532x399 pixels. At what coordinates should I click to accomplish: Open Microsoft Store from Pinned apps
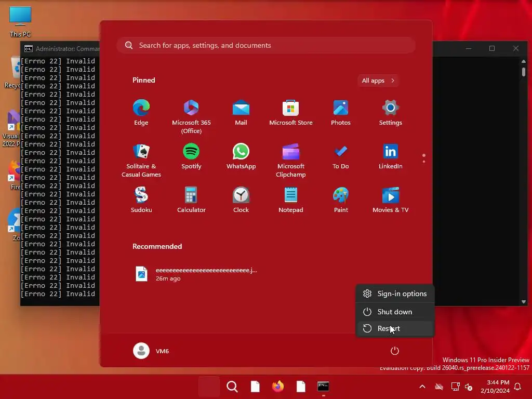[x=291, y=113]
